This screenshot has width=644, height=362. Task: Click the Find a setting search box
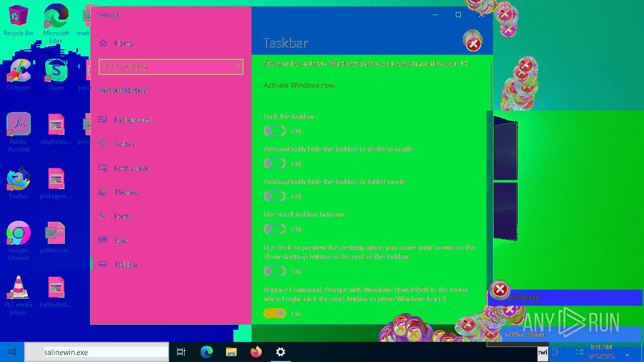click(171, 66)
